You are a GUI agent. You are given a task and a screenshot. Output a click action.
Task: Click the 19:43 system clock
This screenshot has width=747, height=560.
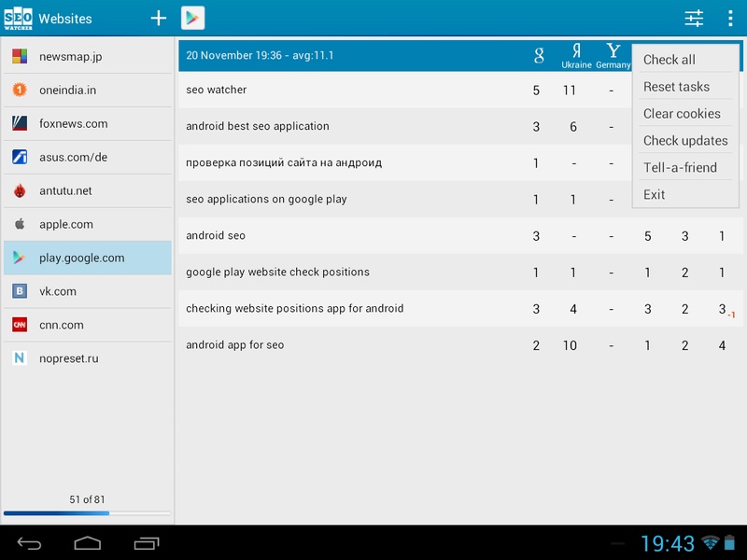coord(668,543)
